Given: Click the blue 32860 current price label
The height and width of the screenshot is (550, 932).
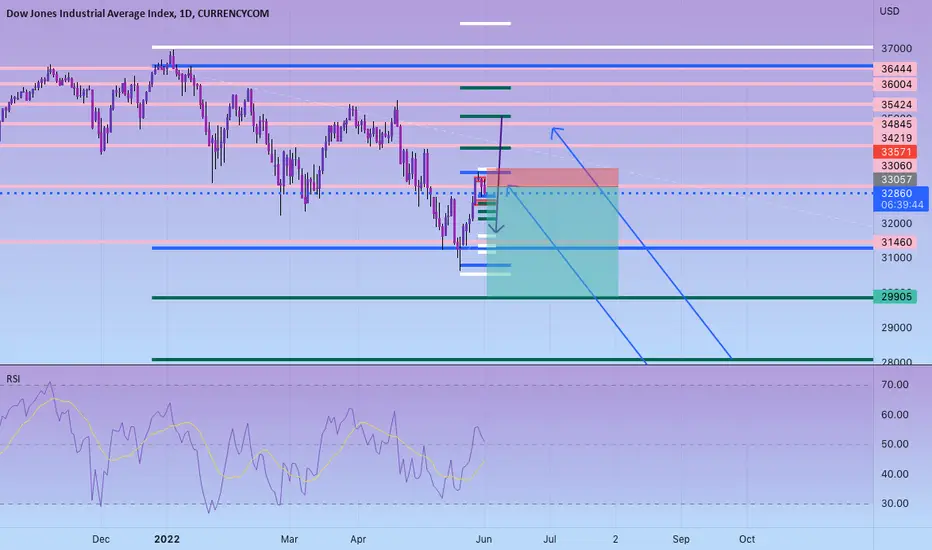Looking at the screenshot, I should [x=900, y=199].
